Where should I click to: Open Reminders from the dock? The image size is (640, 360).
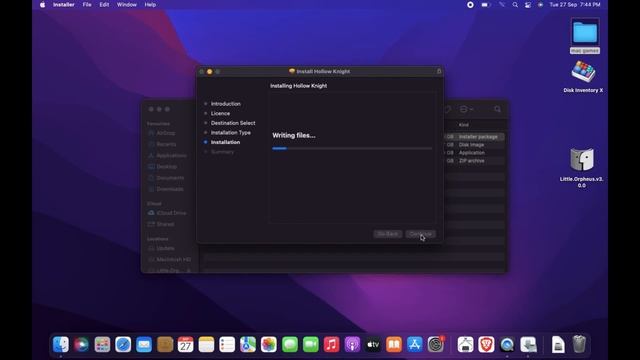pos(227,344)
